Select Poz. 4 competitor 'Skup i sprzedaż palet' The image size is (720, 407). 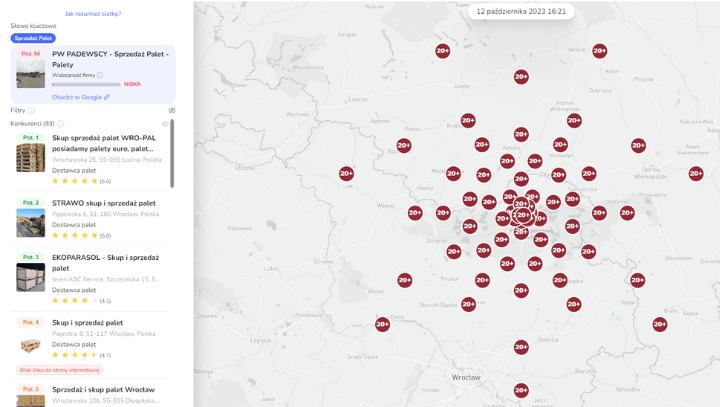(87, 322)
